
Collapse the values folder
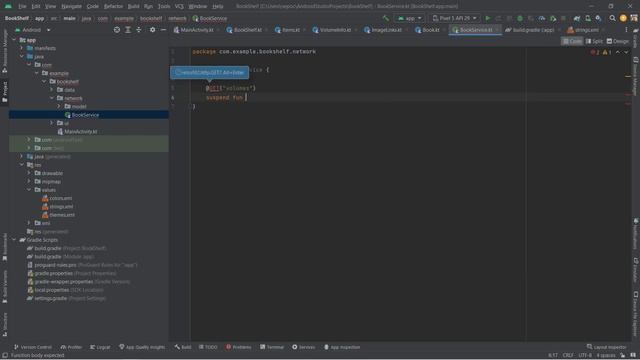point(29,190)
